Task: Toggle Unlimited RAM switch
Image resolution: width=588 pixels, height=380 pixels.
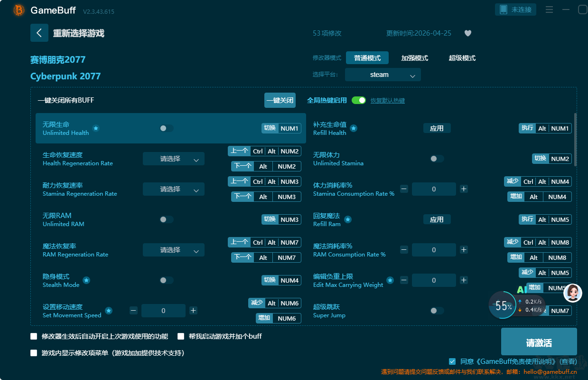Action: 166,219
